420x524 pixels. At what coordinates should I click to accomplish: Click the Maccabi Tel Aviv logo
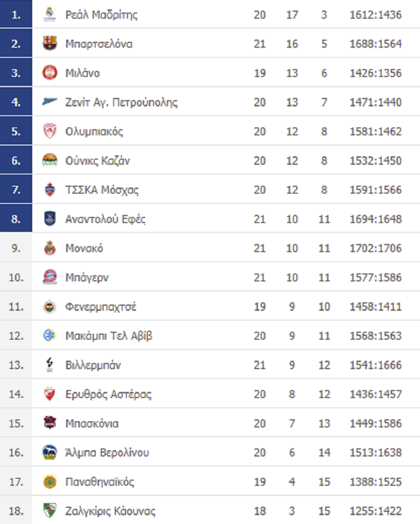click(x=50, y=335)
